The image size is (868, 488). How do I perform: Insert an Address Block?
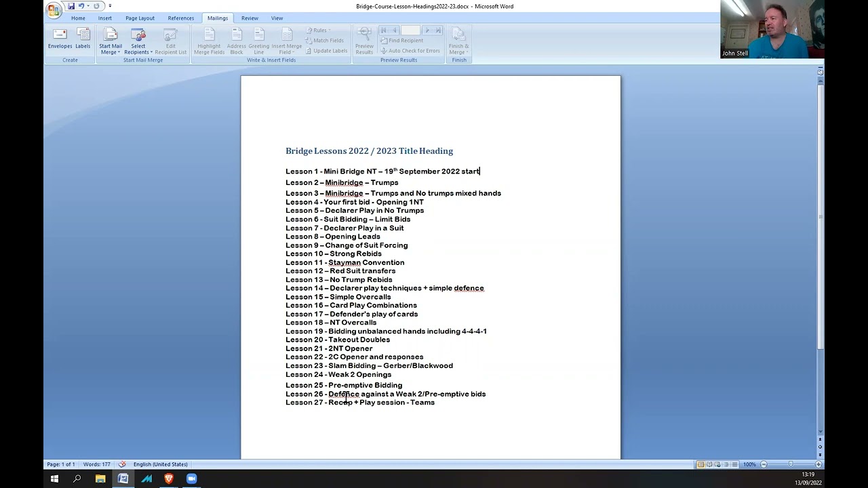[236, 41]
